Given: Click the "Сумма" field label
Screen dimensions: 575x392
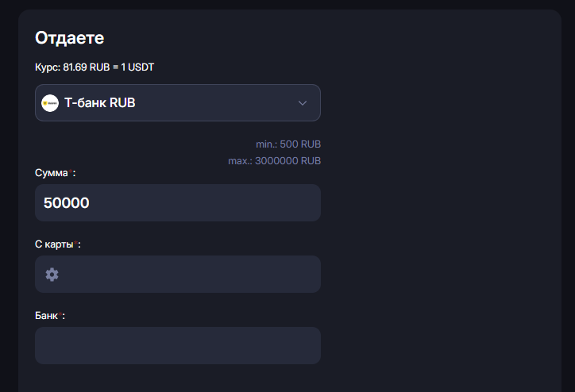Looking at the screenshot, I should (52, 173).
